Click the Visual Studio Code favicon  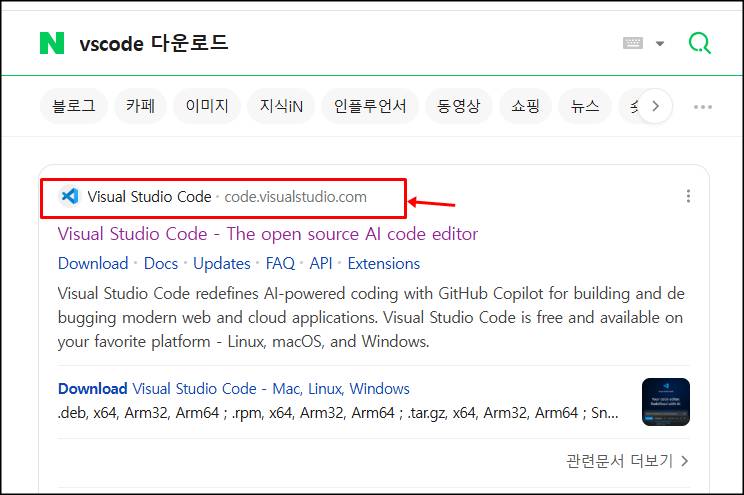(70, 196)
